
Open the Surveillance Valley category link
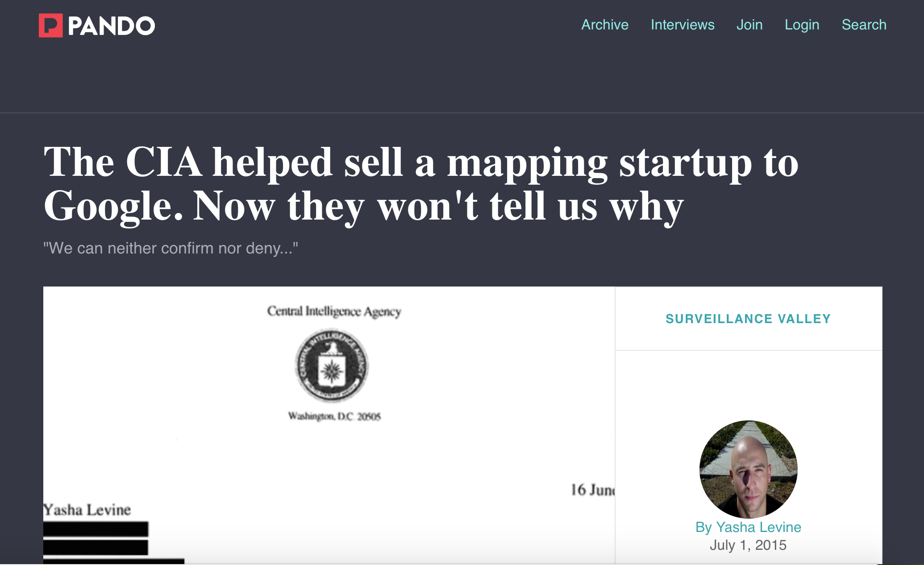coord(748,319)
